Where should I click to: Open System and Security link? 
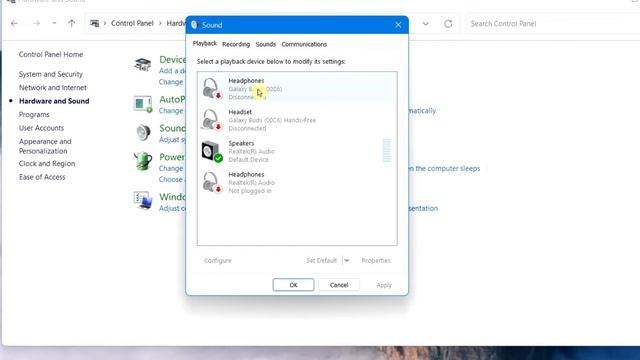pos(51,74)
